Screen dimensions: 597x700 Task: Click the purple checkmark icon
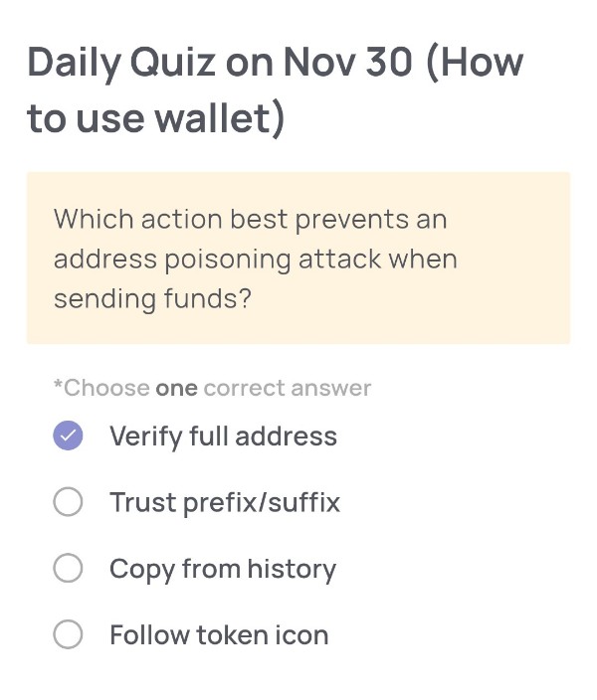tap(68, 437)
